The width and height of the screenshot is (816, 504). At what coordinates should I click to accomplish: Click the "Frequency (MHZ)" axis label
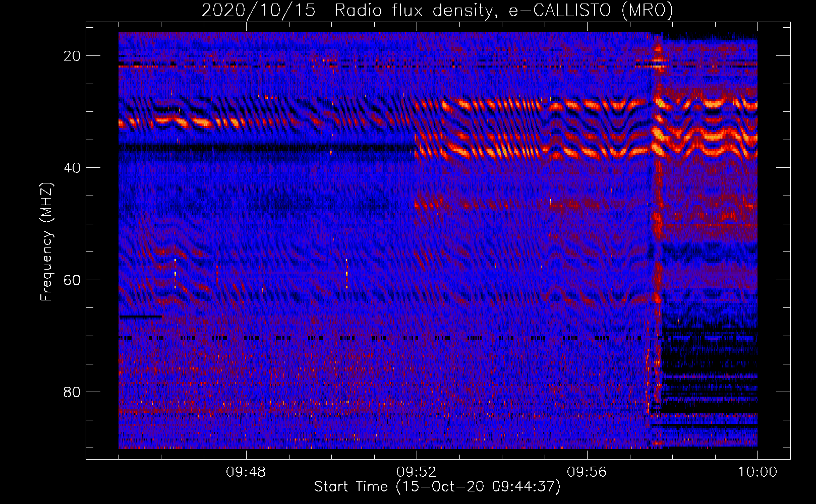tap(46, 241)
